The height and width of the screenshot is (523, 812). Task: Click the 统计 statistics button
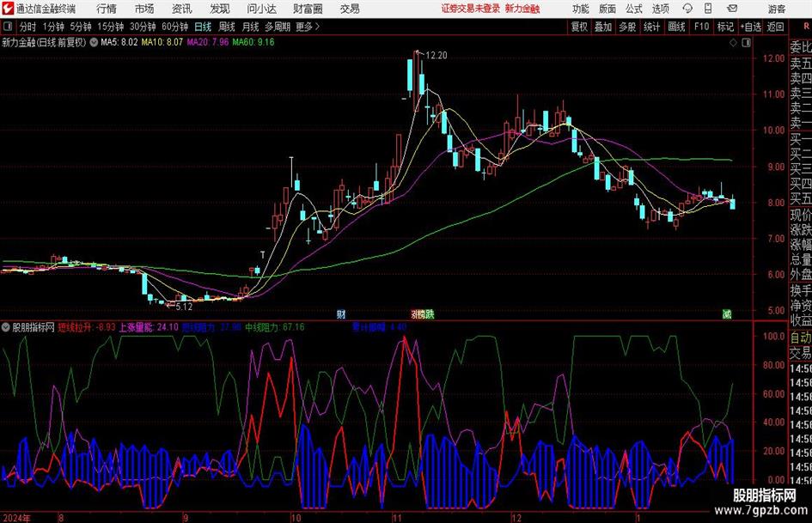click(x=651, y=27)
